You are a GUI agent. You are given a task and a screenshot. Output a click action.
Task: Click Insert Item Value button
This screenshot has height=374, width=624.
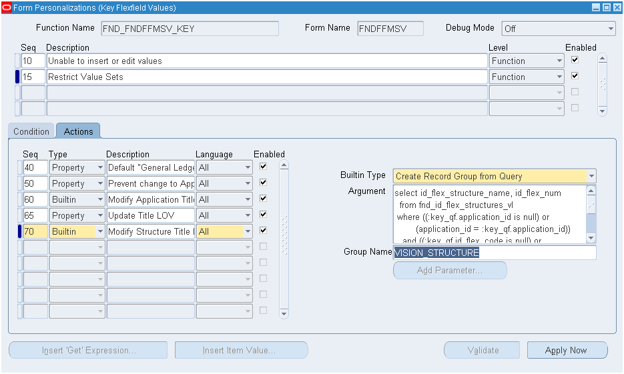[241, 350]
